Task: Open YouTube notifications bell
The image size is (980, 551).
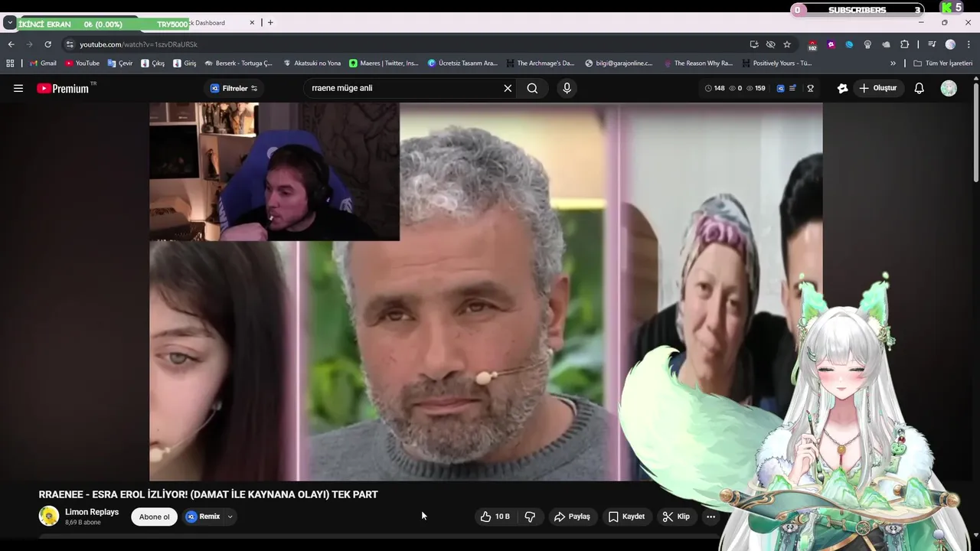Action: (x=920, y=88)
